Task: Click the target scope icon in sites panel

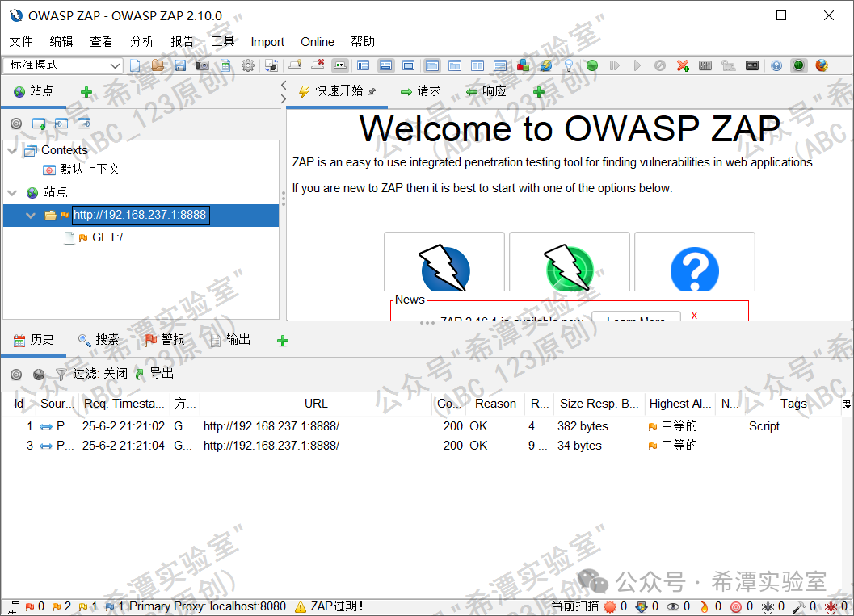Action: tap(16, 124)
